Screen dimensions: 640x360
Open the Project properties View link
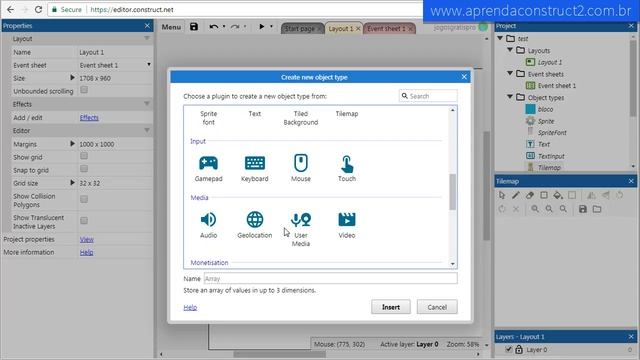(87, 239)
